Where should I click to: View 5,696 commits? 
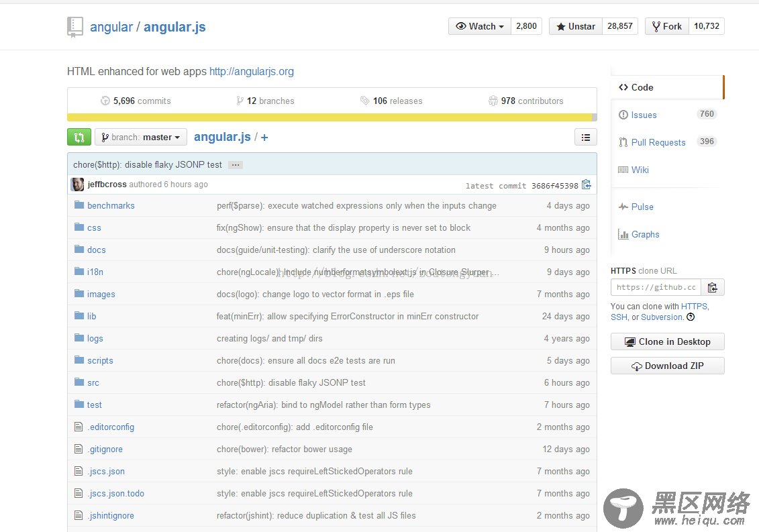tap(136, 101)
